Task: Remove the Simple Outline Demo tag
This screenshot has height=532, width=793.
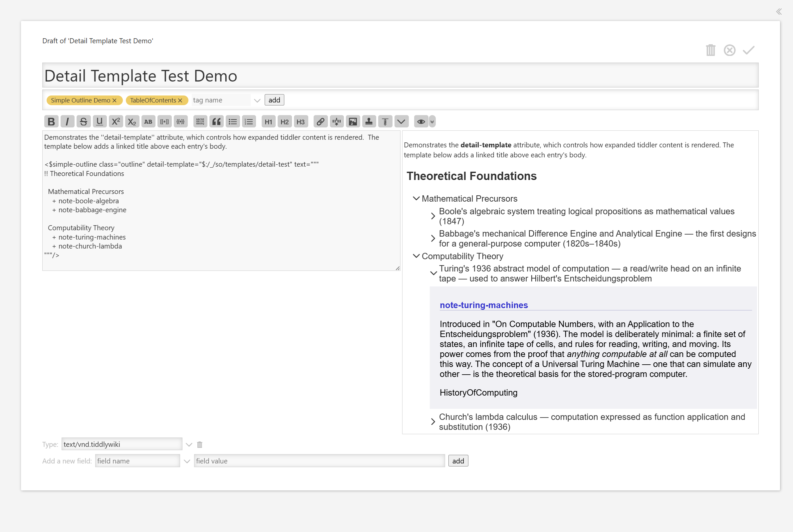Action: 115,100
